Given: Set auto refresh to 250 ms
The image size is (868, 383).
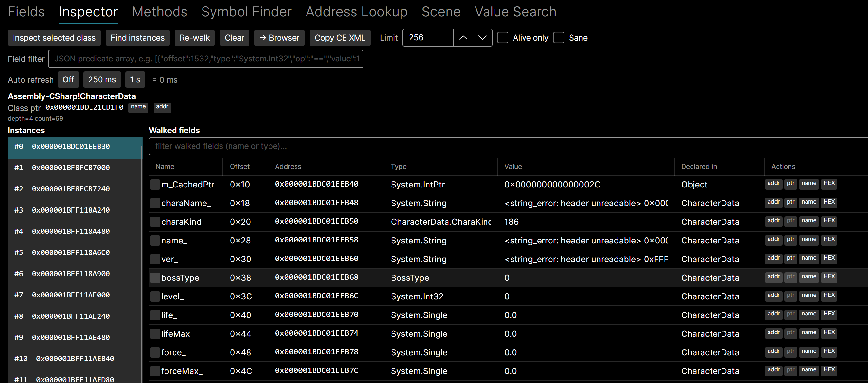Looking at the screenshot, I should (x=102, y=79).
